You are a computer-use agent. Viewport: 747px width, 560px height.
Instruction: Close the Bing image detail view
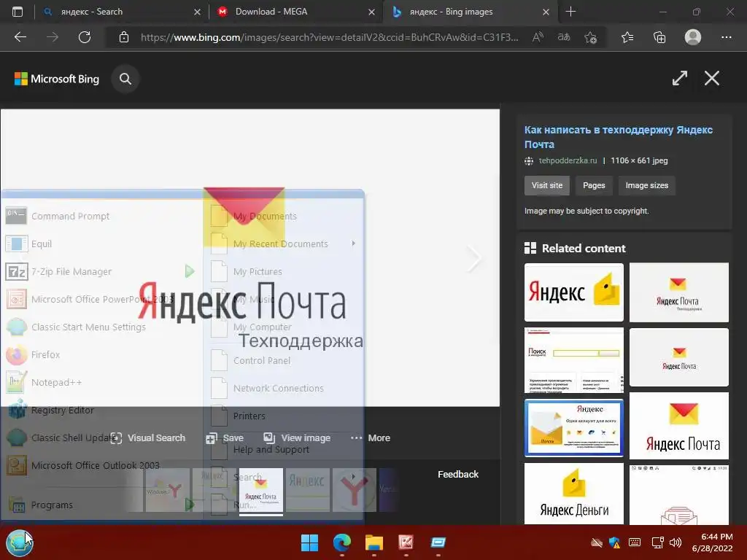(712, 78)
